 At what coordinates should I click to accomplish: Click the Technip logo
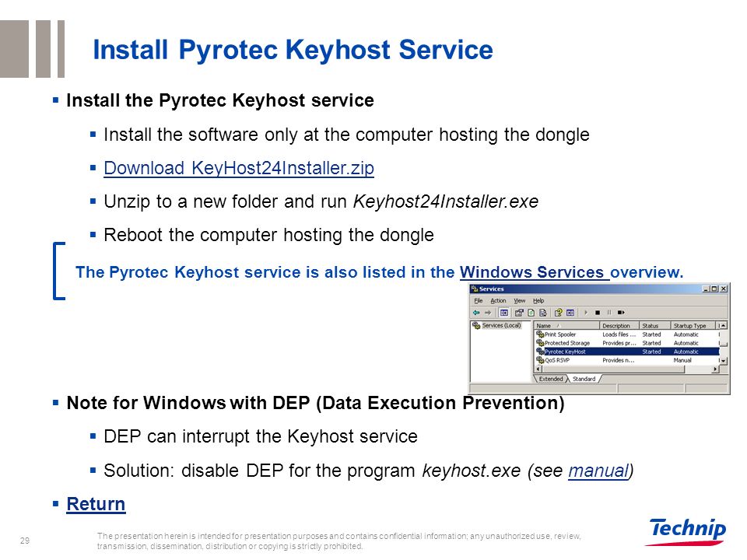686,531
